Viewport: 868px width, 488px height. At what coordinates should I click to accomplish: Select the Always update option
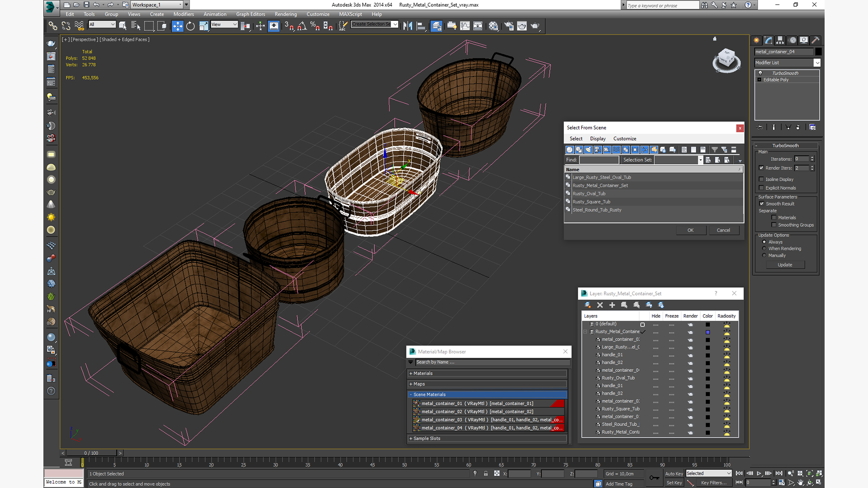coord(764,242)
